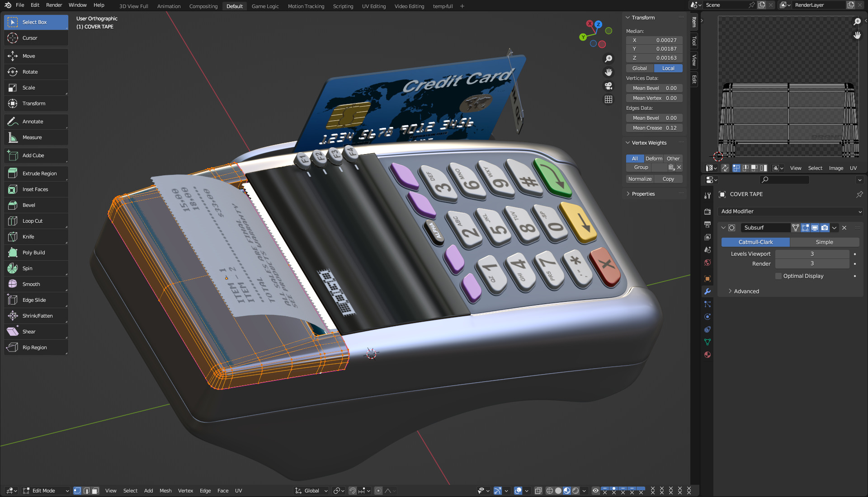Image resolution: width=868 pixels, height=497 pixels.
Task: Click the Catmull-Clark subdivision button
Action: coord(755,242)
